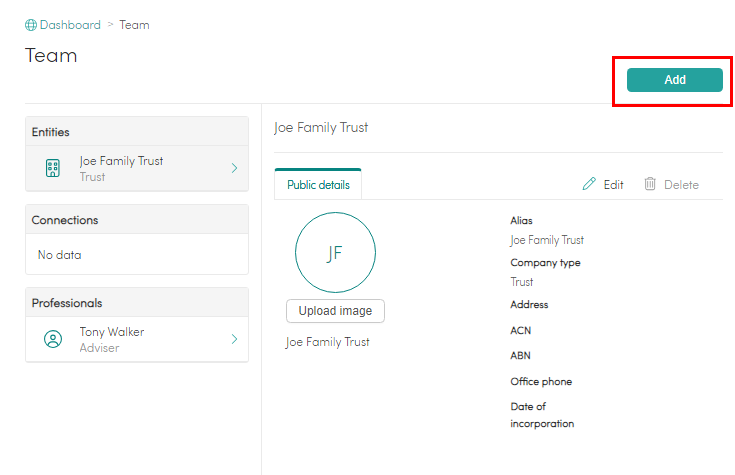Screen dimensions: 735x475
Task: Expand Tony Walker row chevron arrow
Action: pyautogui.click(x=234, y=339)
